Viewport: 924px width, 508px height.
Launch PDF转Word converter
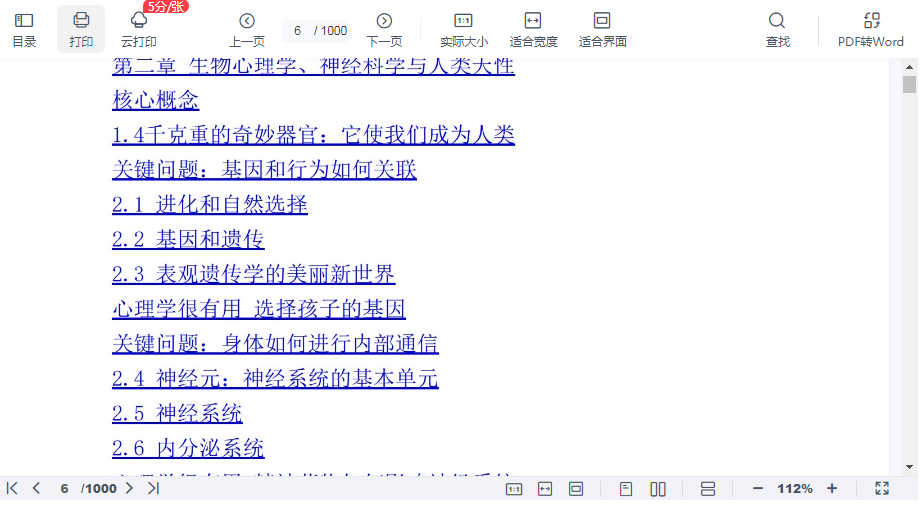(871, 29)
